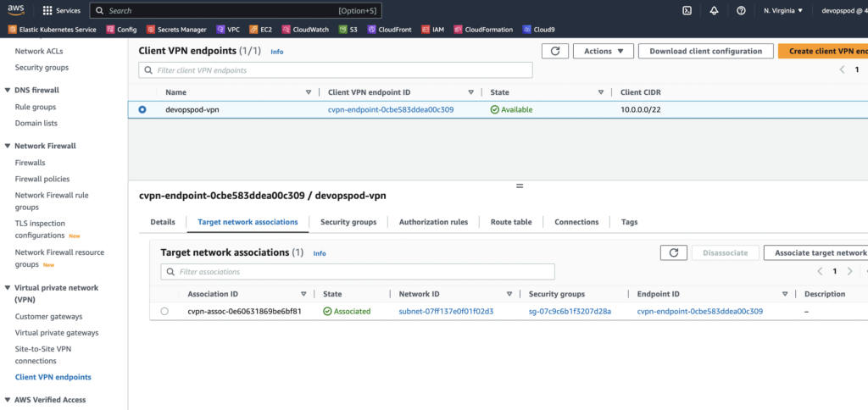
Task: Open the Actions dropdown
Action: point(603,51)
